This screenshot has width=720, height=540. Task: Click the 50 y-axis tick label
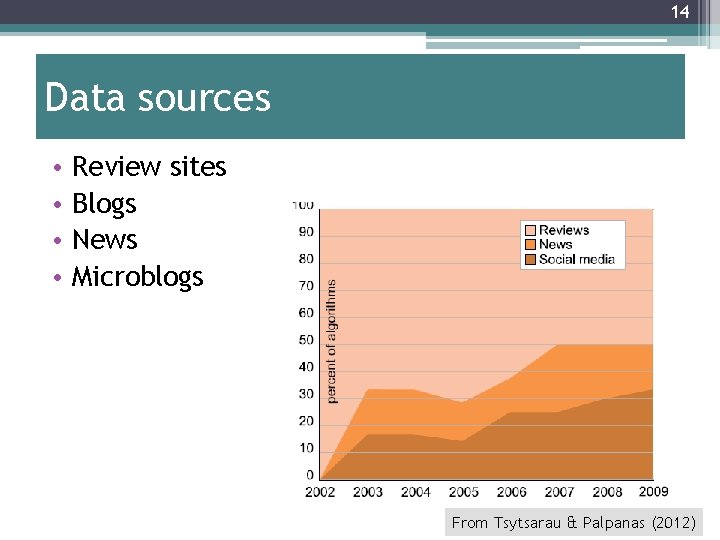coord(306,340)
